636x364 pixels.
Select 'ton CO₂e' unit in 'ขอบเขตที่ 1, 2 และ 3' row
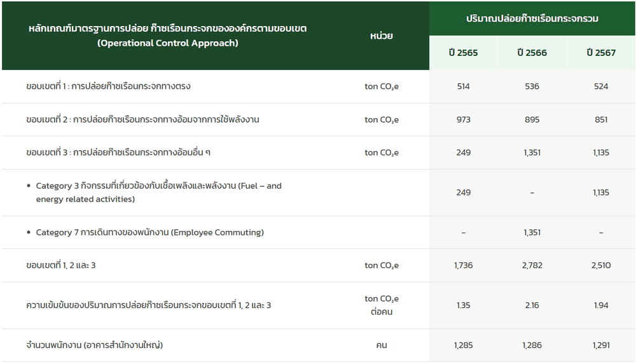[381, 265]
